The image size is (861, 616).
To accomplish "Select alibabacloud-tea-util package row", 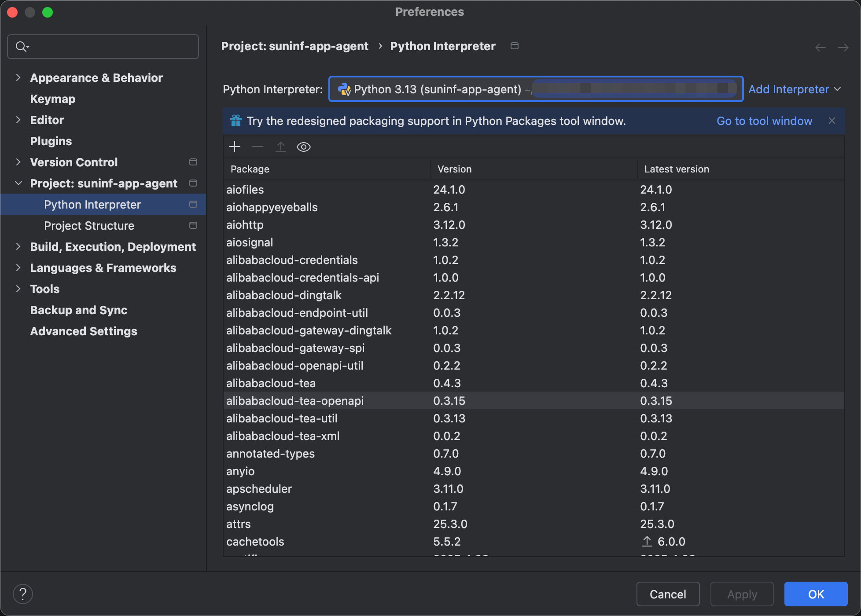I will [534, 418].
